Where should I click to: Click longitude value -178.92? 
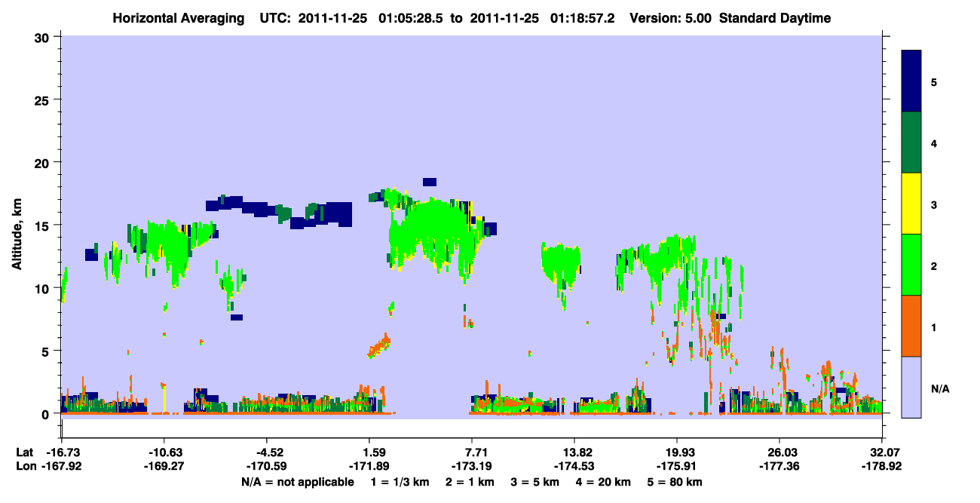click(882, 466)
